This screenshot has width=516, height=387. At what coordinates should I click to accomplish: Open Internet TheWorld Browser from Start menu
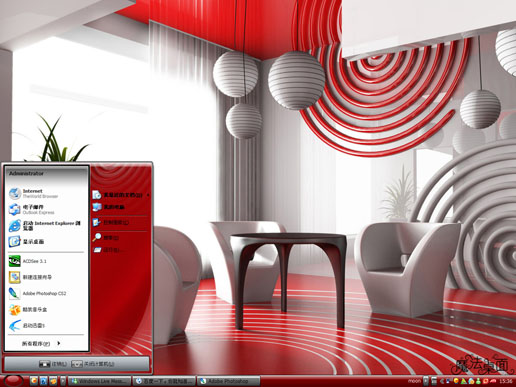click(x=46, y=193)
